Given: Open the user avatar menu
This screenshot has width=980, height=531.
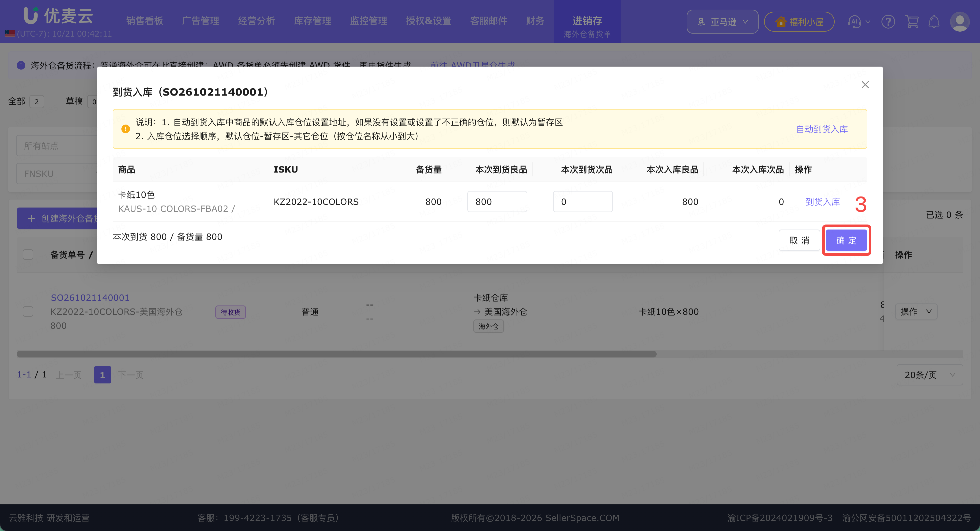Looking at the screenshot, I should point(959,22).
